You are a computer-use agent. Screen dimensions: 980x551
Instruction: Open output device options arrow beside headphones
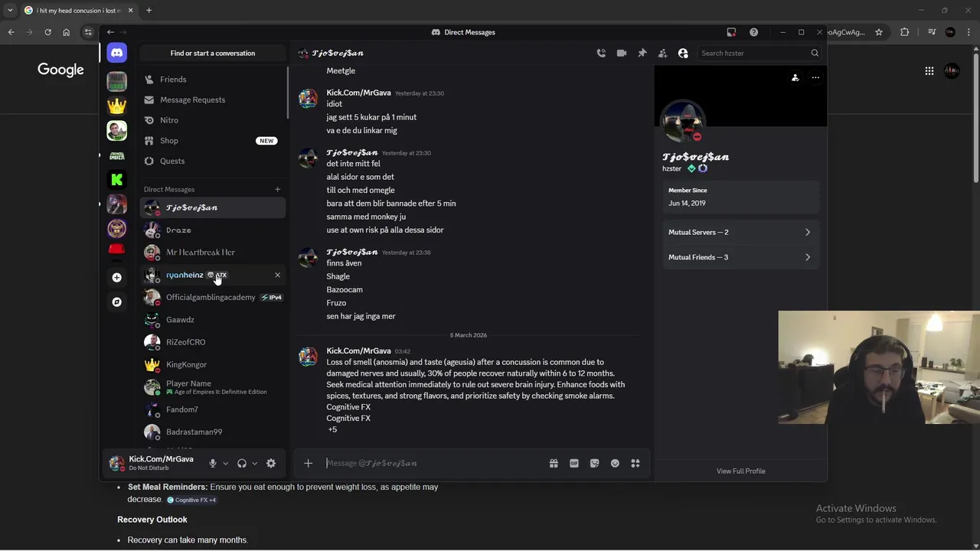tap(254, 463)
